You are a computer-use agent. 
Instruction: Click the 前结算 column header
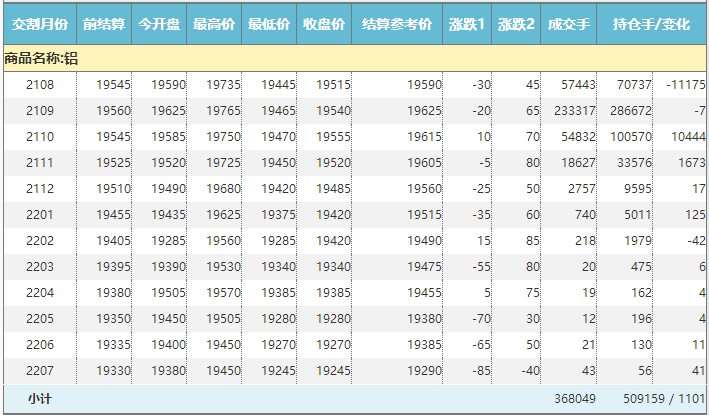(104, 23)
